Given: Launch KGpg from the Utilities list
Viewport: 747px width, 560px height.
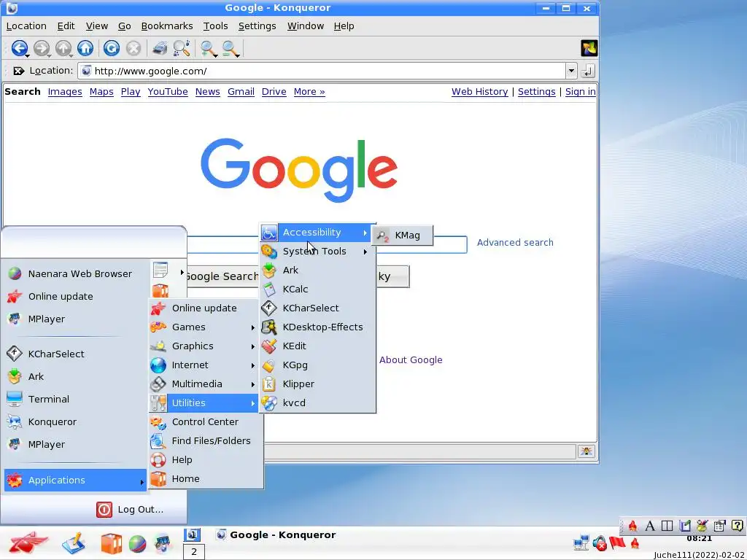Looking at the screenshot, I should click(318, 365).
